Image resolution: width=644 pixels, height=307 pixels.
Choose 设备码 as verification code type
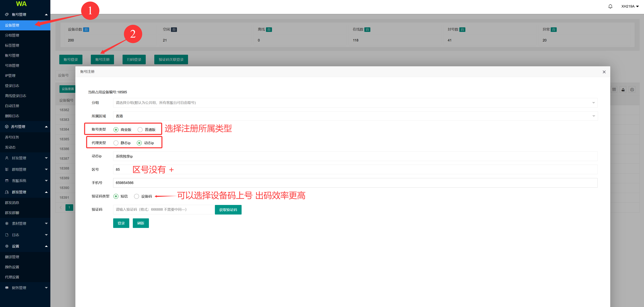pyautogui.click(x=136, y=196)
